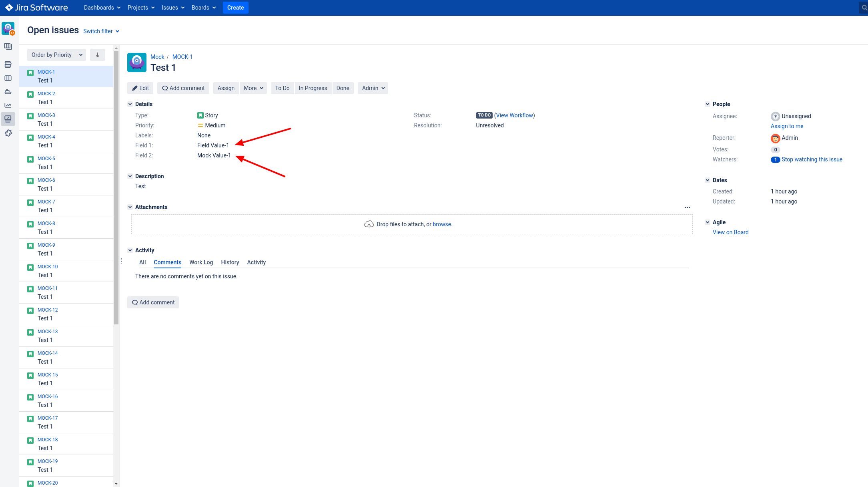Viewport: 868px width, 487px height.
Task: Reverse sort order with the down arrow button
Action: pyautogui.click(x=97, y=55)
